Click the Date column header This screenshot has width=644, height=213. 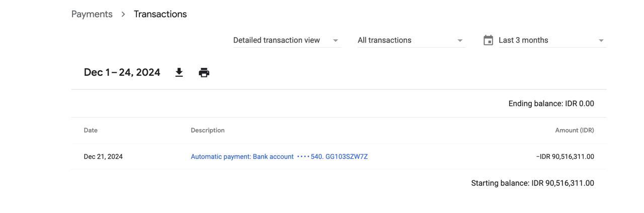click(x=91, y=130)
